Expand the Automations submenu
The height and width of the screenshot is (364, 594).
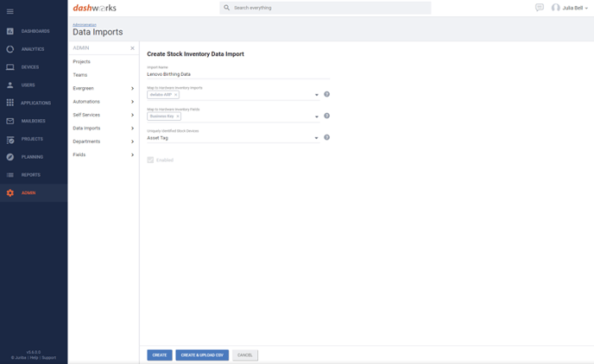132,102
